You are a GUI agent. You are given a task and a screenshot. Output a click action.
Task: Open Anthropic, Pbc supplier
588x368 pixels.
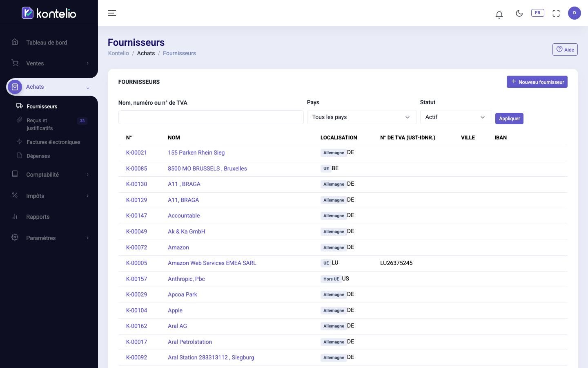(x=186, y=279)
